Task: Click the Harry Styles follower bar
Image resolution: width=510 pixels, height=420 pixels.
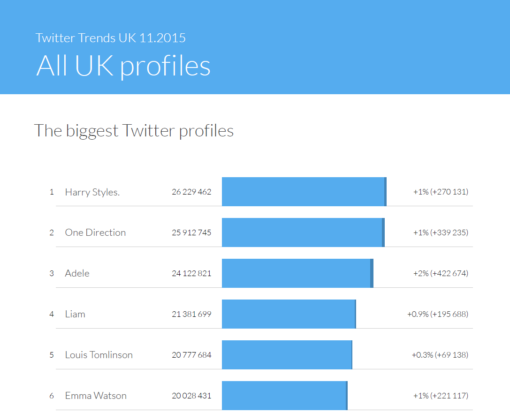Action: (304, 192)
